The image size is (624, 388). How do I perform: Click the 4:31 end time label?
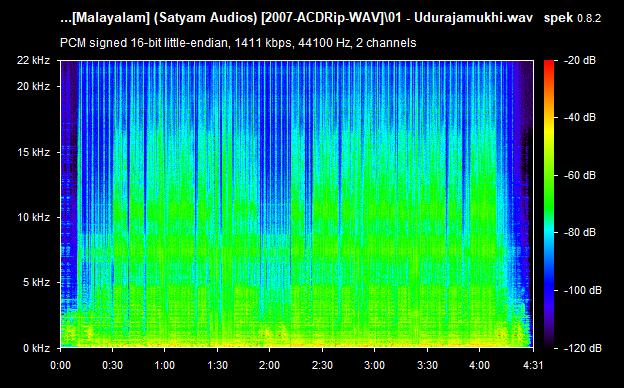pyautogui.click(x=532, y=365)
